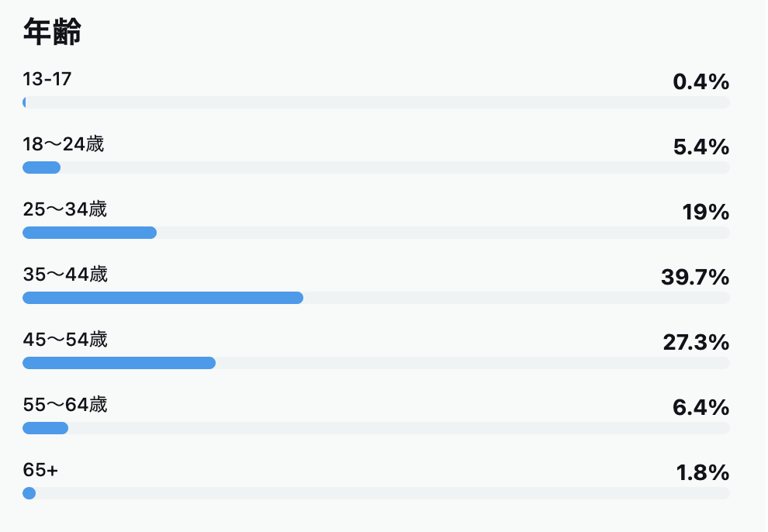Select the 13-17 age group label
768x532 pixels.
[47, 78]
